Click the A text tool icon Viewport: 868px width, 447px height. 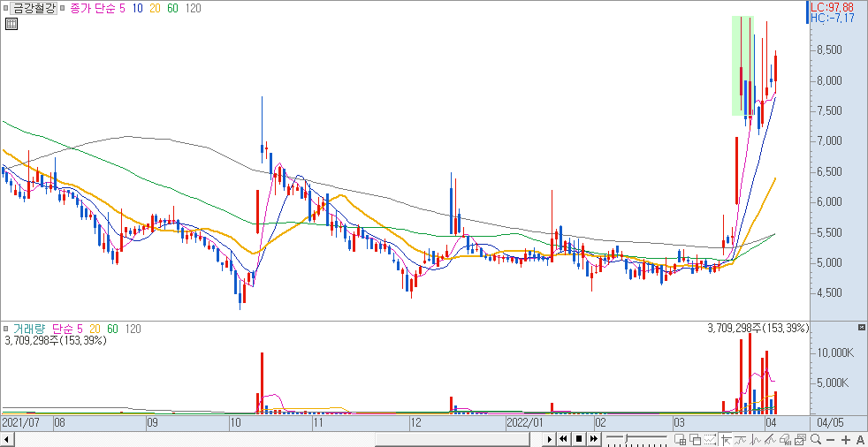[860, 440]
